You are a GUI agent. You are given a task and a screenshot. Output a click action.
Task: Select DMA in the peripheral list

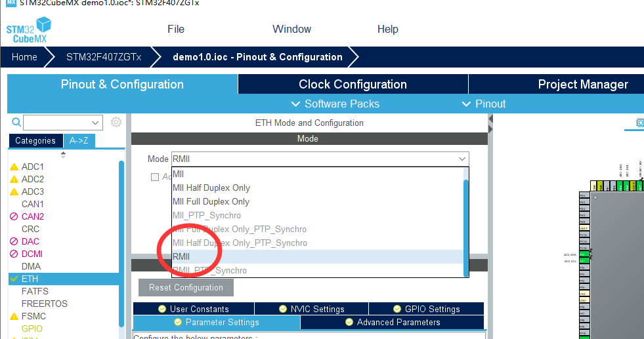point(31,266)
